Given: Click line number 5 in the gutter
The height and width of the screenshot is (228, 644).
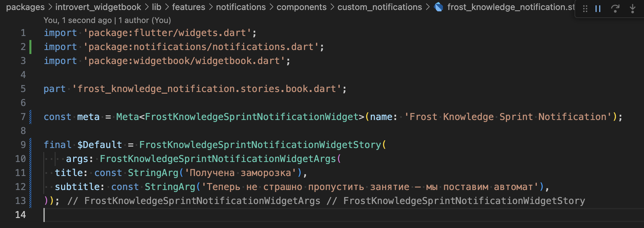Looking at the screenshot, I should click(x=23, y=89).
